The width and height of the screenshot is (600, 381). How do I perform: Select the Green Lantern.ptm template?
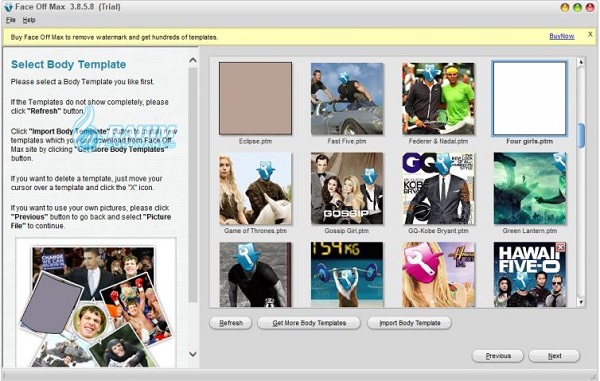(x=530, y=189)
